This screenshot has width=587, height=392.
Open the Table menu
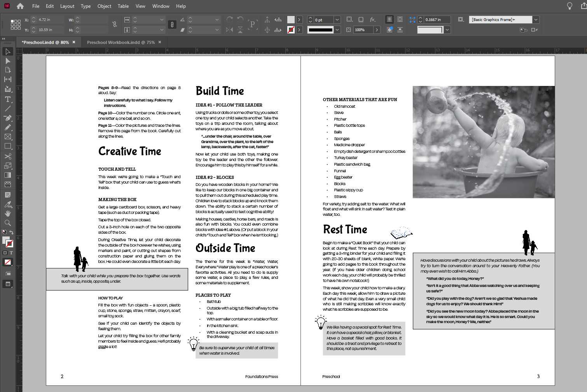pos(123,6)
